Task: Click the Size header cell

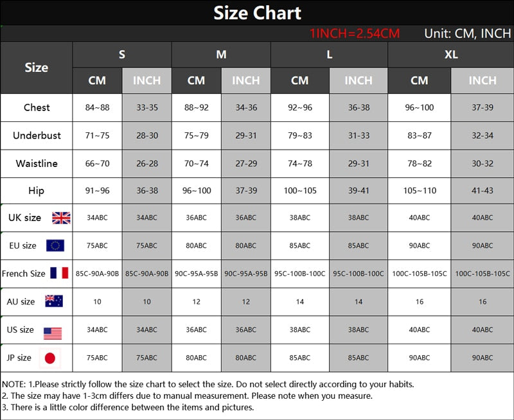Action: pos(37,67)
